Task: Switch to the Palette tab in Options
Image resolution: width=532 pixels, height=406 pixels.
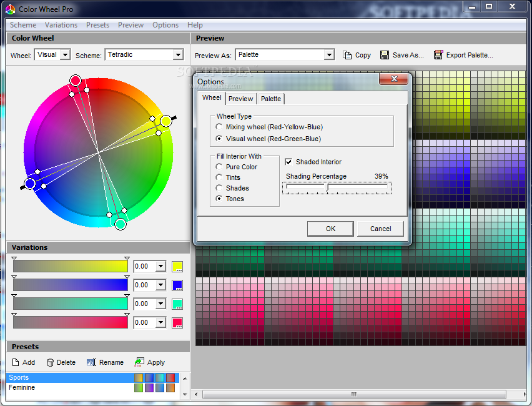Action: [x=271, y=99]
